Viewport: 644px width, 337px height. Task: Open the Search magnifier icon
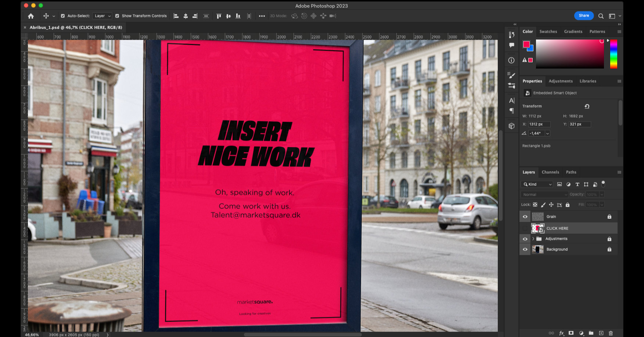[x=601, y=16]
